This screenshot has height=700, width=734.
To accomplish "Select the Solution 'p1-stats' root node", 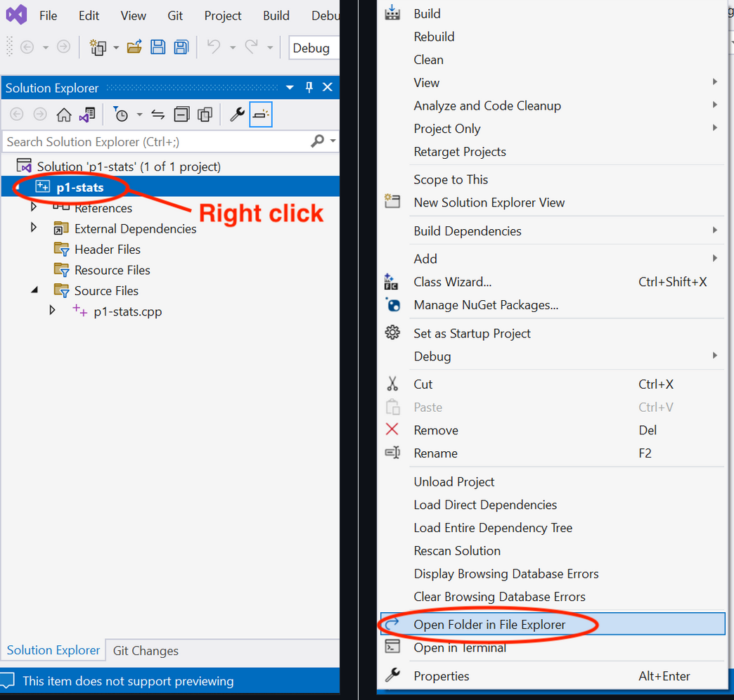I will pos(129,167).
